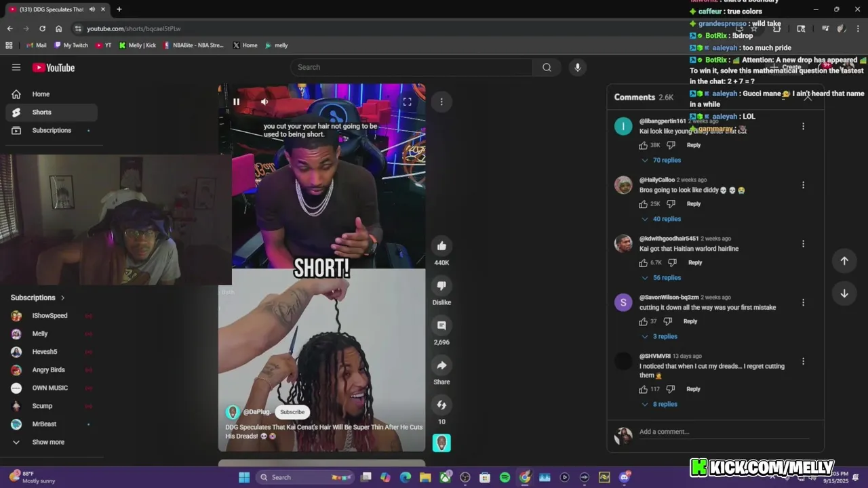Reply to @kdwithgoodhair5451's comment
The image size is (868, 488).
[x=695, y=263]
